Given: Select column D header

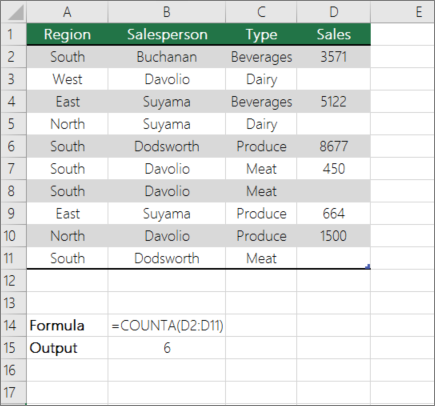Looking at the screenshot, I should click(334, 12).
